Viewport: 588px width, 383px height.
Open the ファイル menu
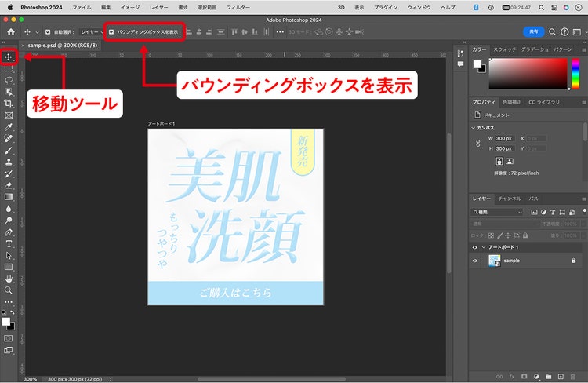click(x=82, y=8)
